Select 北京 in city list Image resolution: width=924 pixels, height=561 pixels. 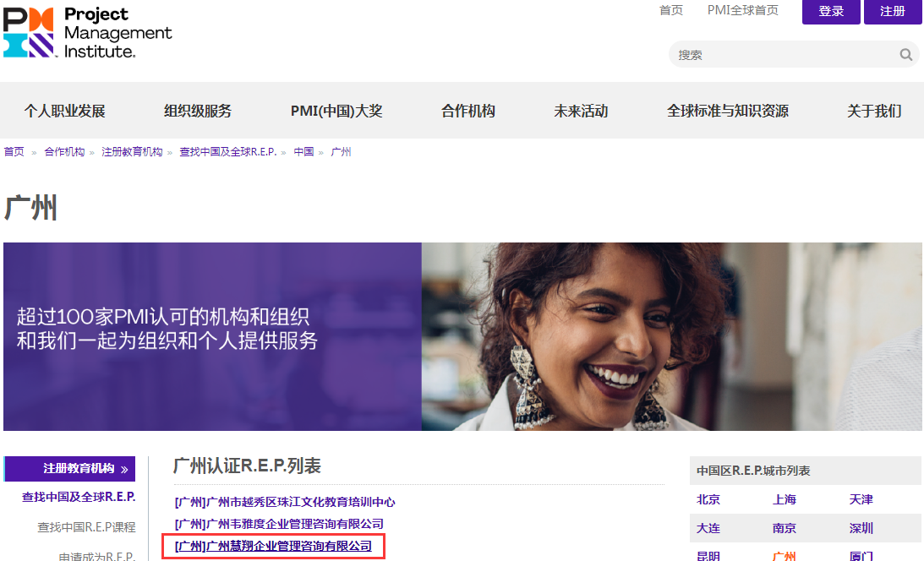708,499
